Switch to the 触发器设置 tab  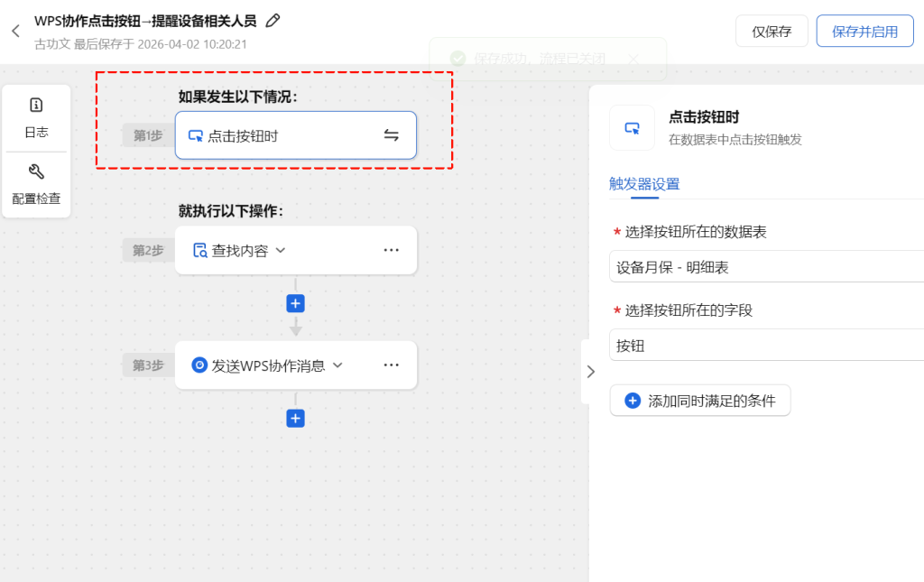[x=644, y=184]
